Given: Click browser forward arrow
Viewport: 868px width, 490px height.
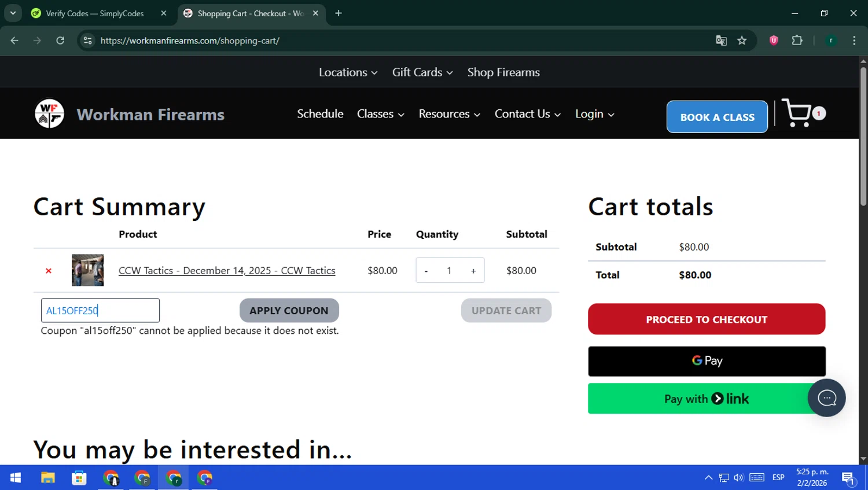Looking at the screenshot, I should pos(37,40).
